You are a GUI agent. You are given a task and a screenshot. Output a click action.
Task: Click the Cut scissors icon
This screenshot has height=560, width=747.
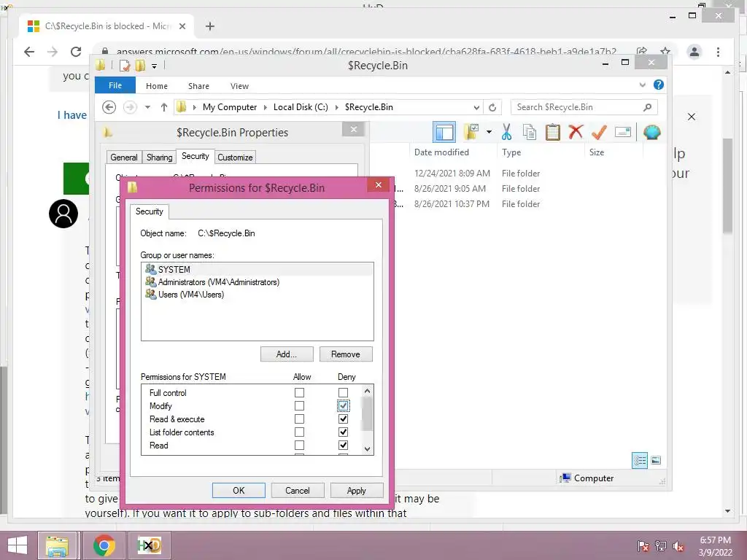506,132
